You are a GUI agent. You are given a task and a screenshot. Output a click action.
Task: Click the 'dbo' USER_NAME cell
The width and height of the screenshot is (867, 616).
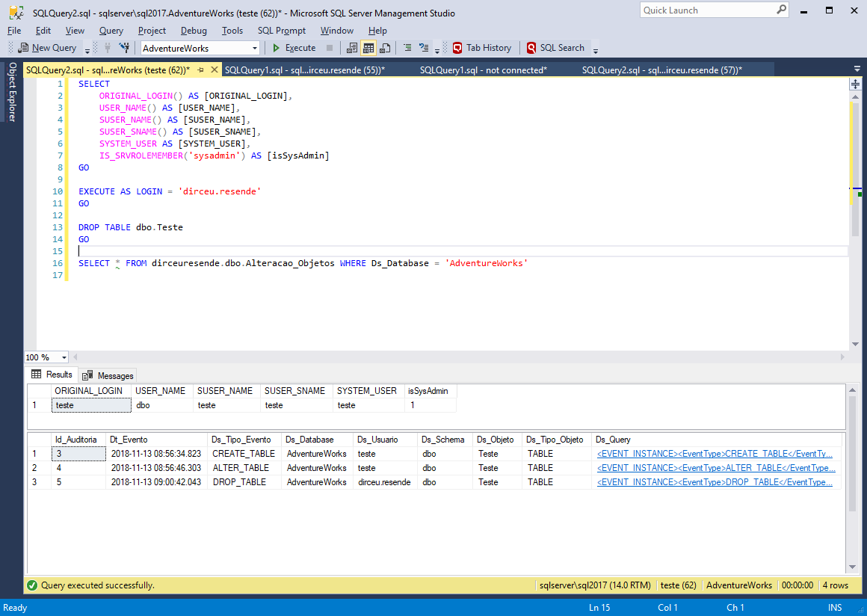[x=162, y=405]
